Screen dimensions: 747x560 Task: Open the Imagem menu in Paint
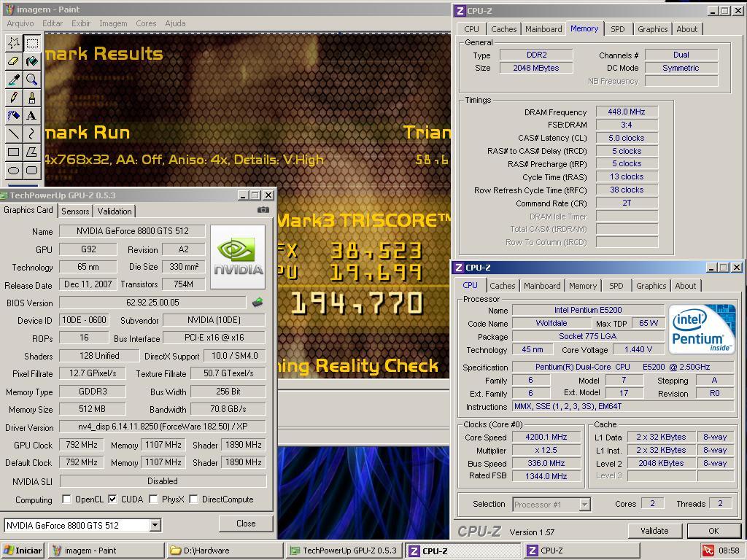[113, 23]
